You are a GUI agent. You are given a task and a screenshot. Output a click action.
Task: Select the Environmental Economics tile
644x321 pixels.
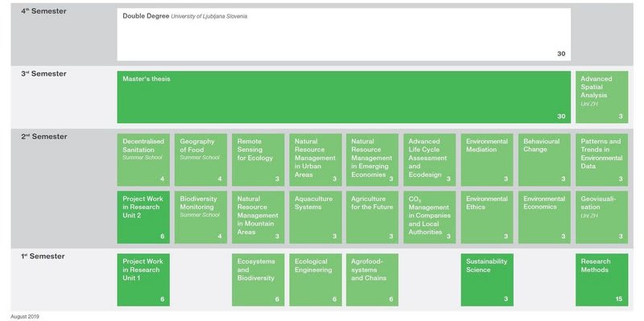coord(544,217)
